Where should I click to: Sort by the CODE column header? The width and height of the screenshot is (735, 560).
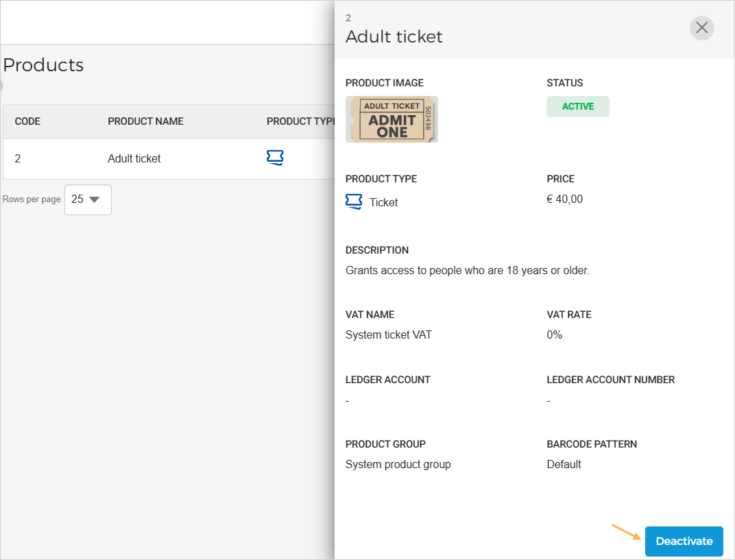[x=27, y=121]
